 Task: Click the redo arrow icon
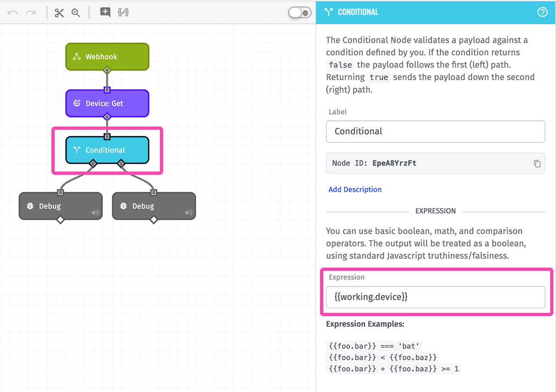click(x=31, y=13)
